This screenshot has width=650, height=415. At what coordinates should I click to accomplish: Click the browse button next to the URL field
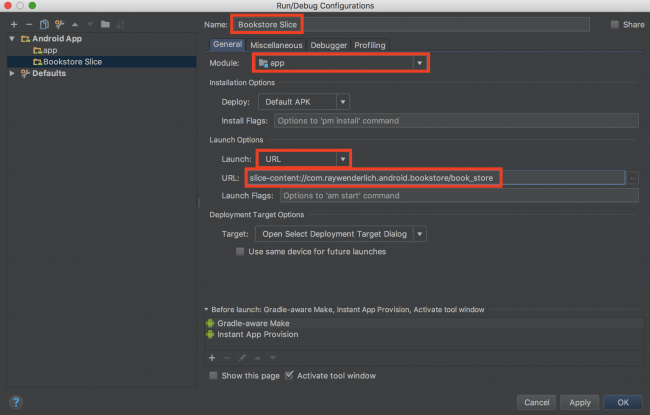click(634, 178)
